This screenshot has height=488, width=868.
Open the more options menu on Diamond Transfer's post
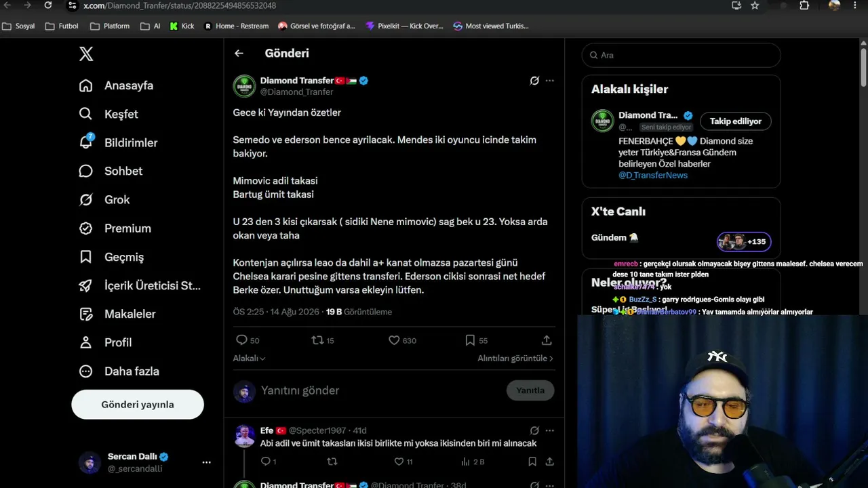(549, 81)
